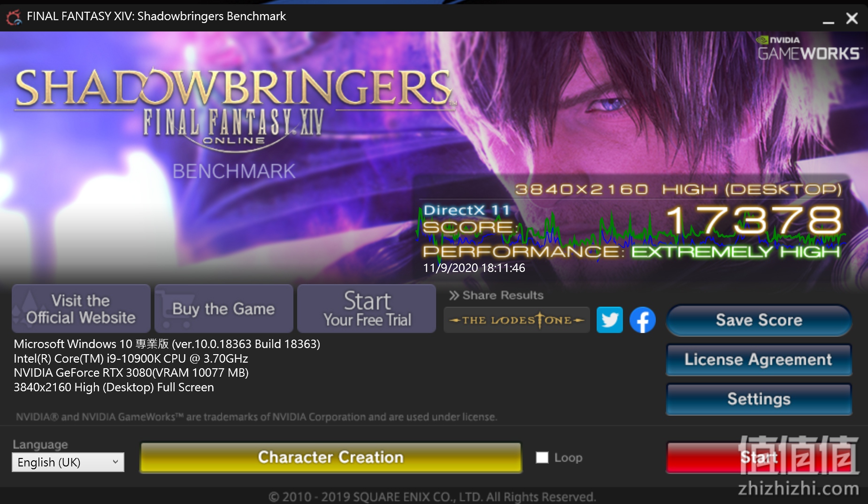Click the app icon in title bar

[x=13, y=17]
